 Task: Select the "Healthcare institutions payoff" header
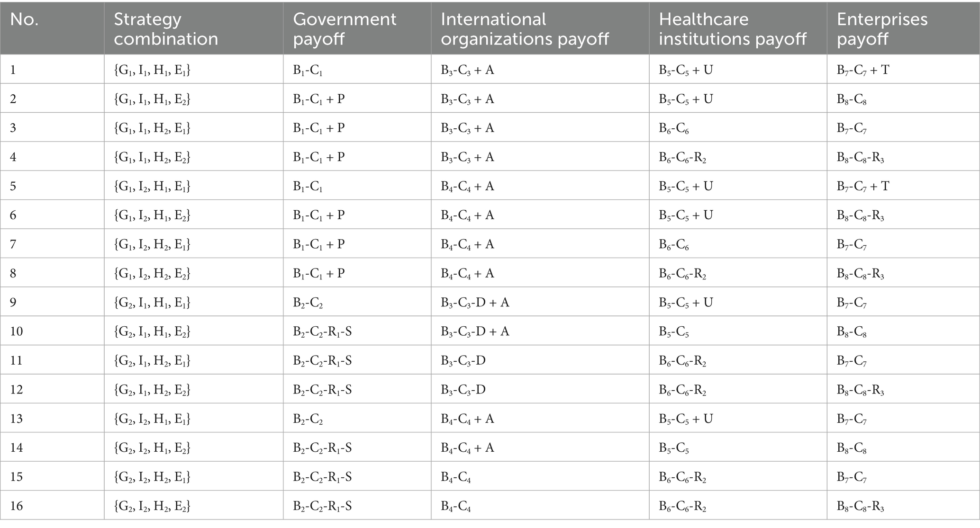(732, 29)
